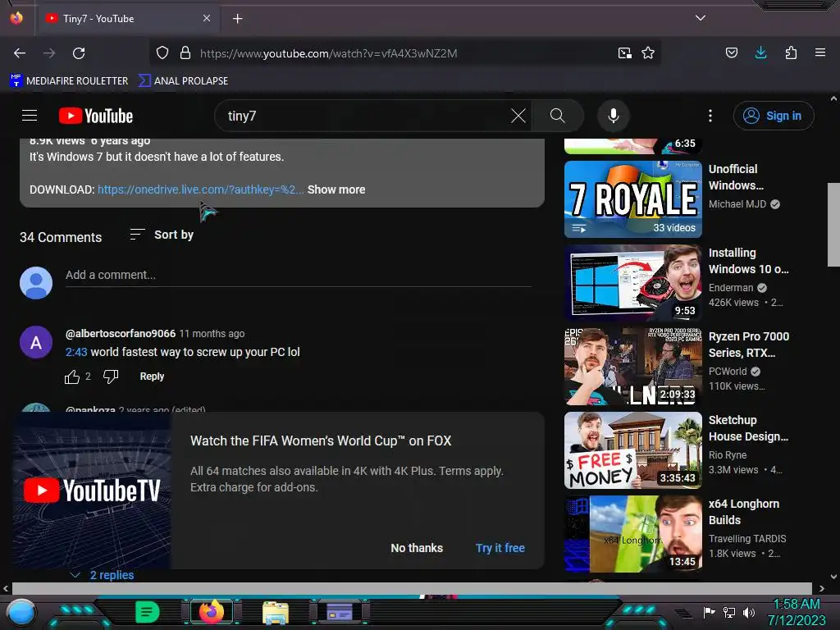The width and height of the screenshot is (840, 630).
Task: Go back with browser back arrow
Action: point(20,53)
